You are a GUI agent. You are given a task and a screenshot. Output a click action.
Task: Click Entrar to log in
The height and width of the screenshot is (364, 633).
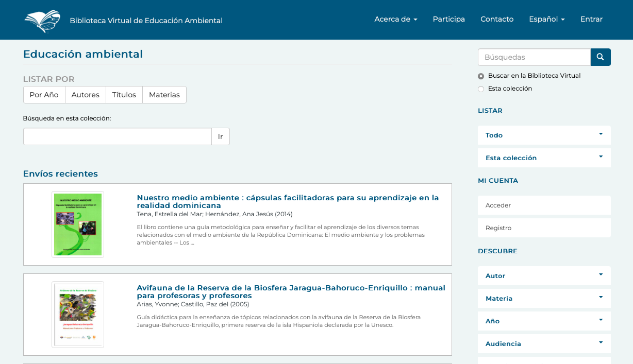click(x=591, y=19)
